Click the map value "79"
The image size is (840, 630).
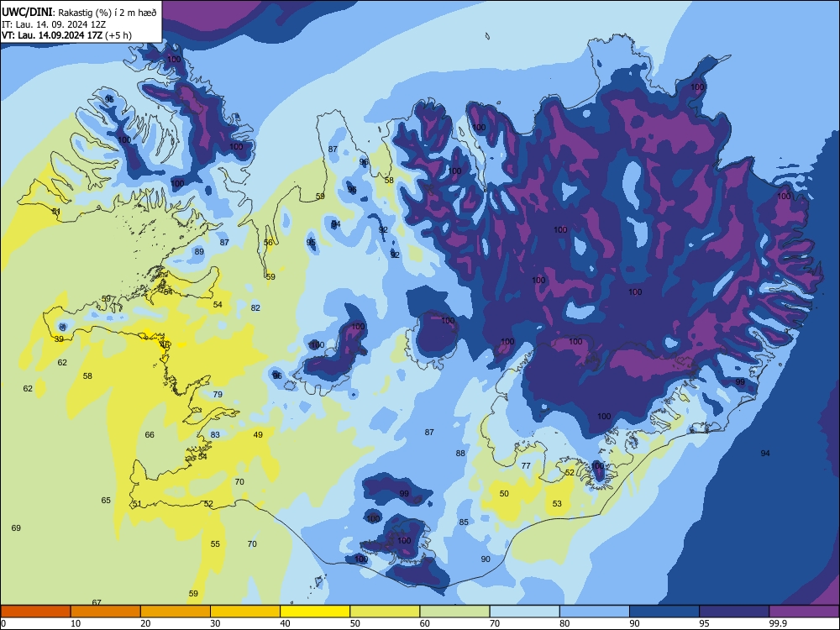(218, 394)
